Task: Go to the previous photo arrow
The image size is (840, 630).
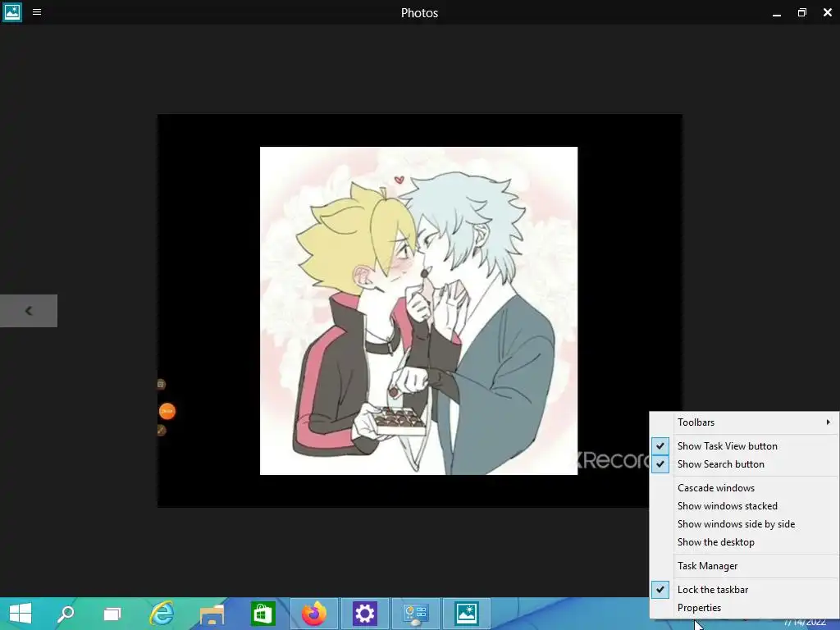Action: 29,311
